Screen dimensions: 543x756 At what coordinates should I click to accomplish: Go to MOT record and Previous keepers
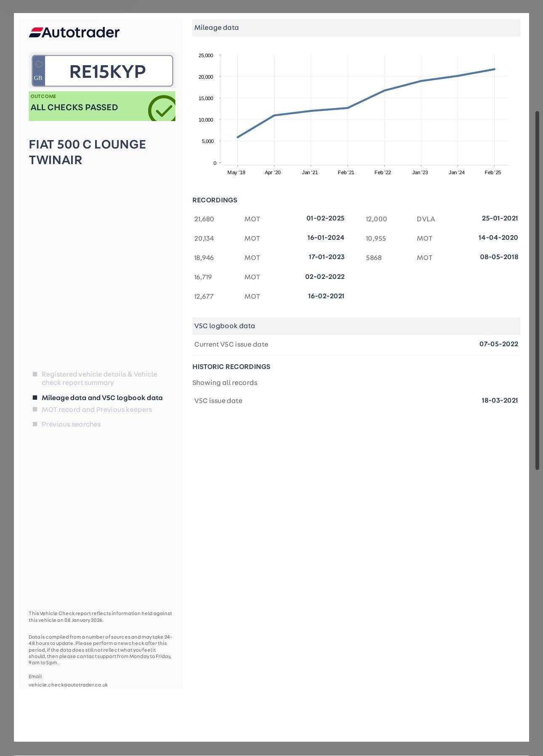tap(96, 409)
